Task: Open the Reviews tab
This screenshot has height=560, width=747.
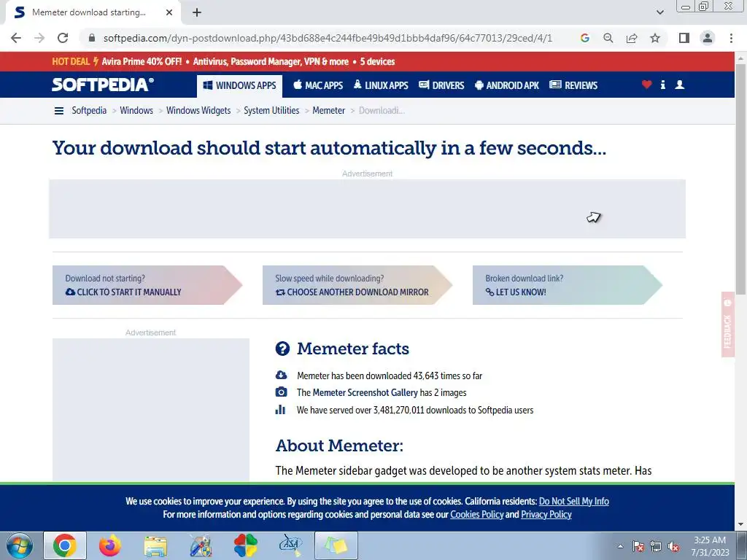Action: point(573,85)
